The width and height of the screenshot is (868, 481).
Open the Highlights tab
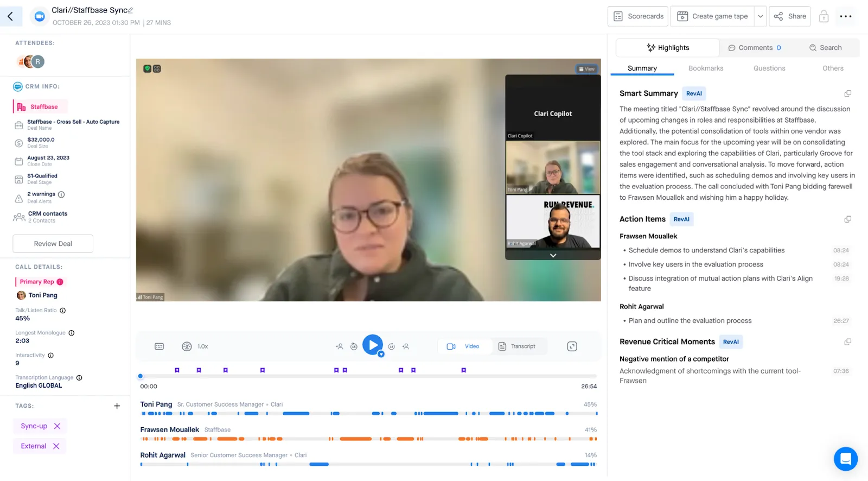click(x=668, y=48)
